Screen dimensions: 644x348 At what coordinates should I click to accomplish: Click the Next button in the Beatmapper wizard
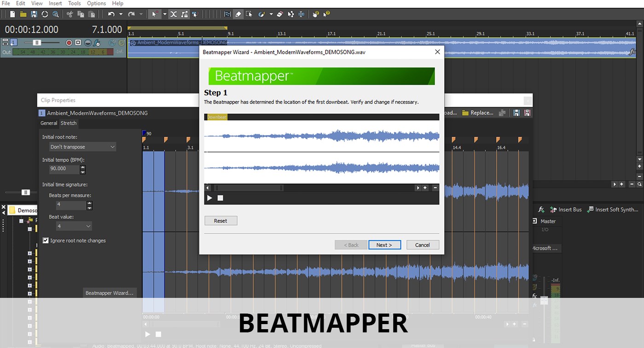pos(384,245)
